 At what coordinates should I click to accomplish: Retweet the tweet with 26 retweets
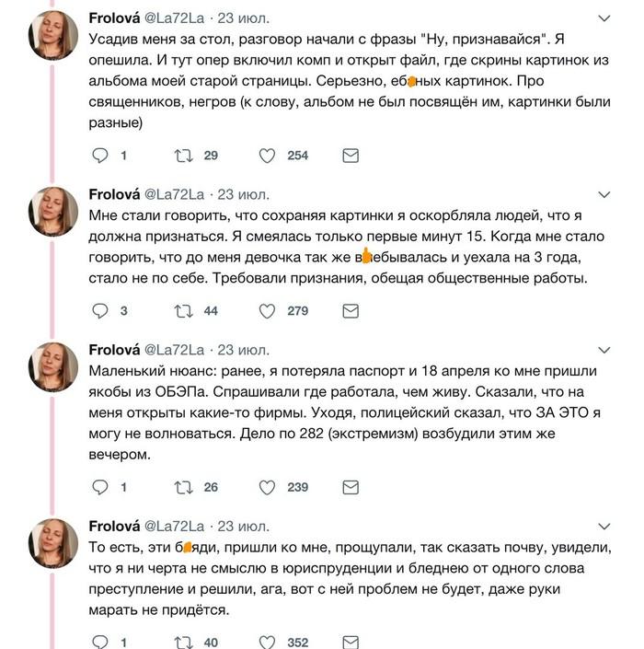(x=184, y=486)
